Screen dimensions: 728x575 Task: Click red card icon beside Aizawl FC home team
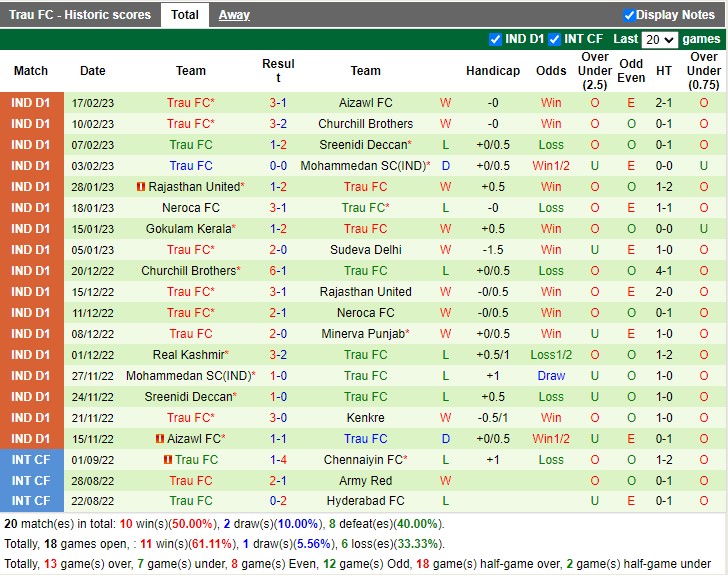(159, 439)
